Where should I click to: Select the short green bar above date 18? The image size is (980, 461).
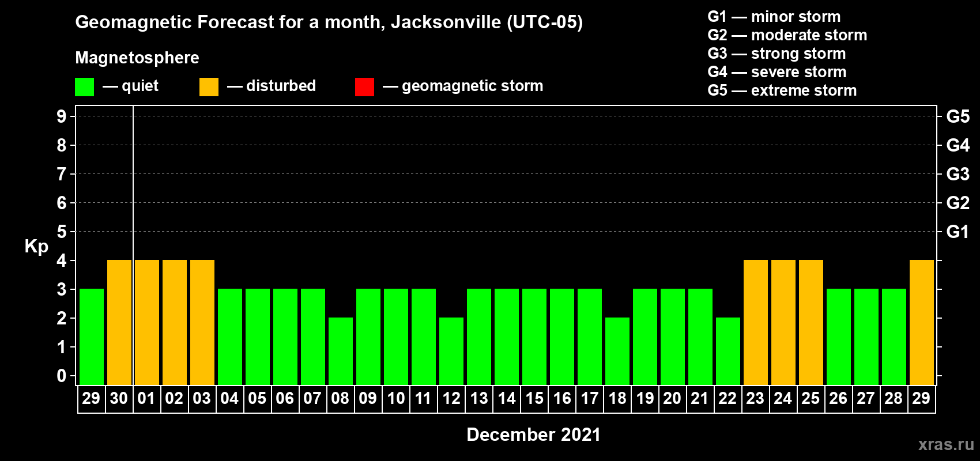(617, 352)
